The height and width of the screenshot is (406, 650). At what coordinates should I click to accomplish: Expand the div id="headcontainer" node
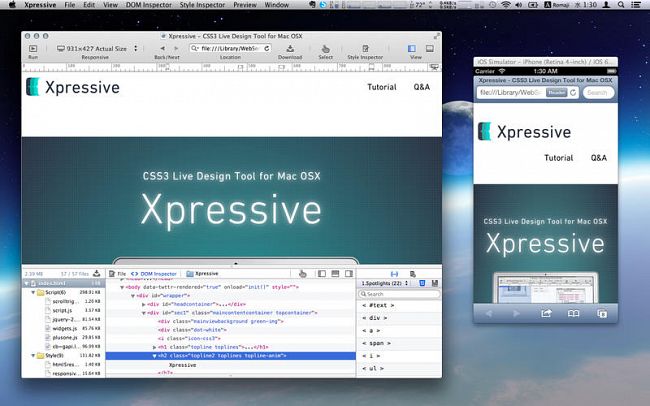143,304
